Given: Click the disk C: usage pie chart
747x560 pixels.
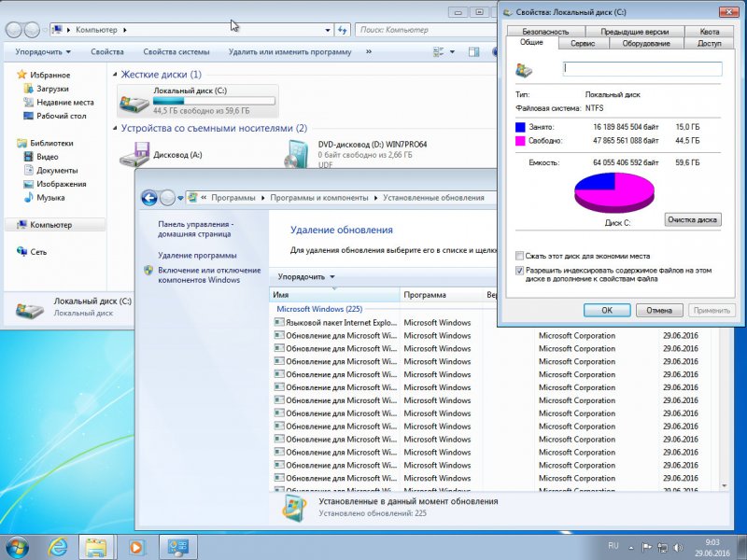Looking at the screenshot, I should point(614,192).
